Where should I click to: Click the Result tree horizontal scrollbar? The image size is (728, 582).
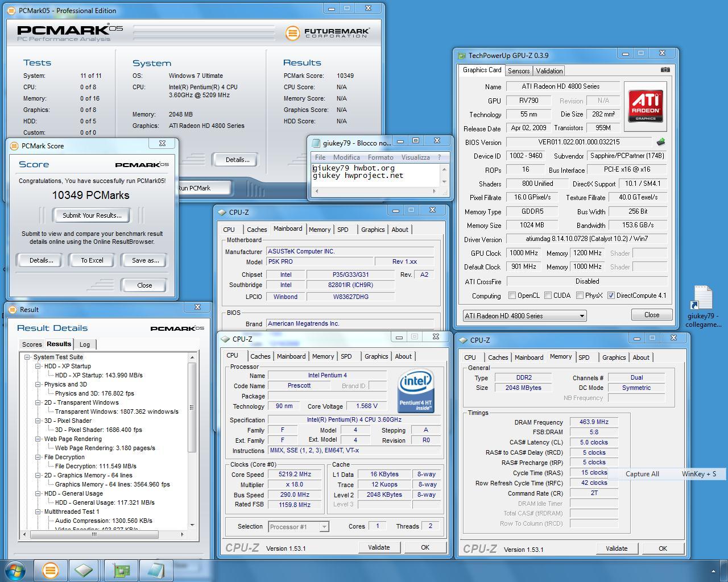[102, 534]
